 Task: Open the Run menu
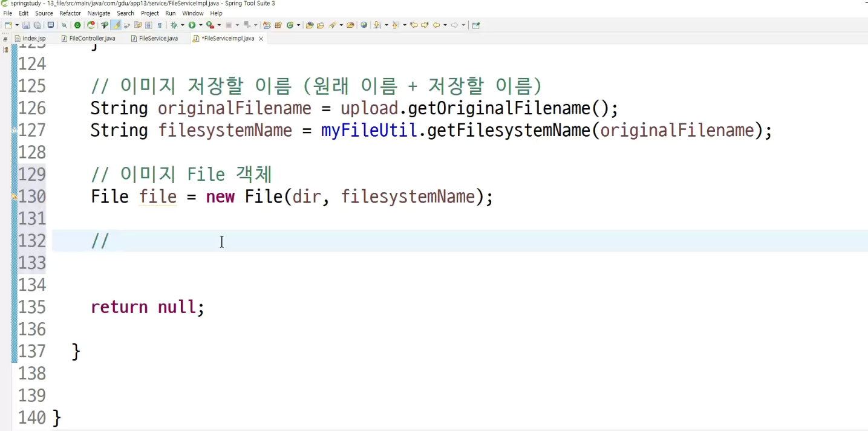(x=171, y=13)
